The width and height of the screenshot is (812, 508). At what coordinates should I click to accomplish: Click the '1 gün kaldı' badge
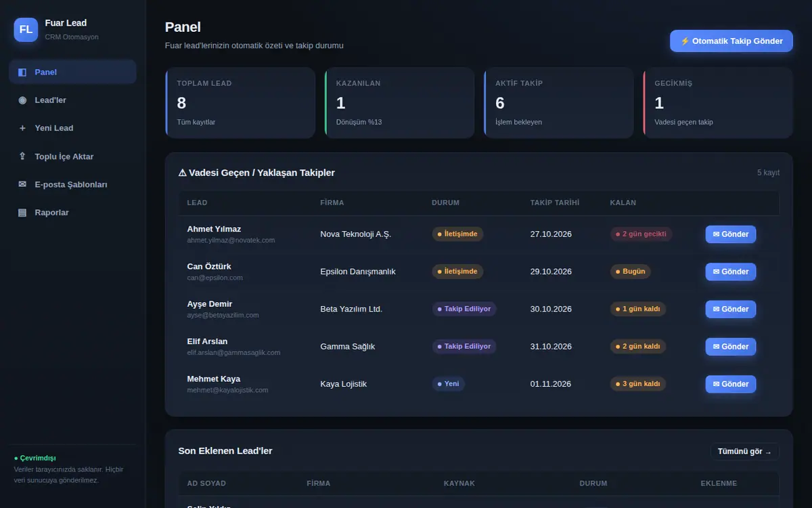638,309
